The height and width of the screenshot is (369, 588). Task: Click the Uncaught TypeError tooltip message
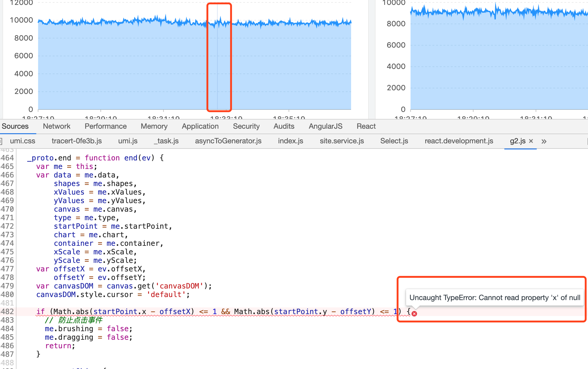coord(495,298)
